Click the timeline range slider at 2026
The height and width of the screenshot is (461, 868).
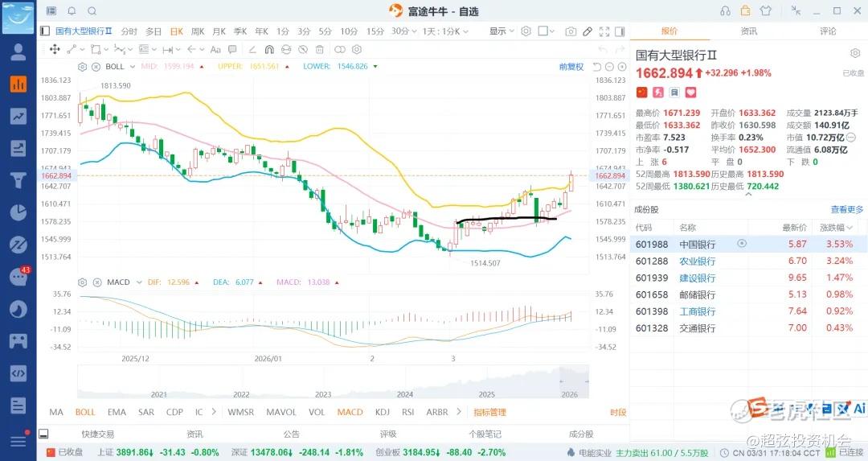click(574, 382)
